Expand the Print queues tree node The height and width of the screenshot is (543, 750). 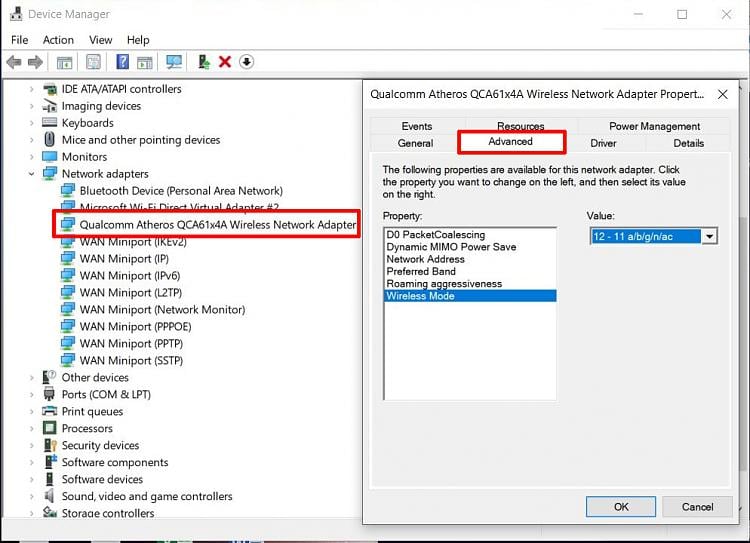32,411
